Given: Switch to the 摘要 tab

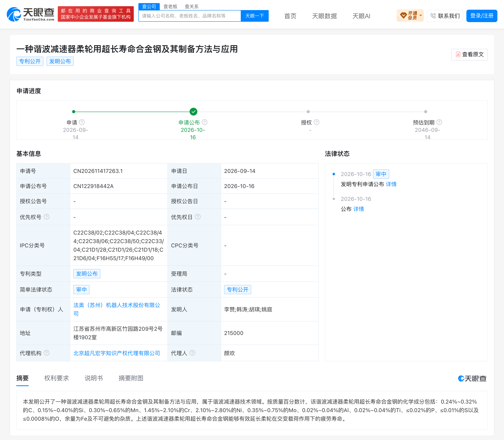Looking at the screenshot, I should pos(23,378).
